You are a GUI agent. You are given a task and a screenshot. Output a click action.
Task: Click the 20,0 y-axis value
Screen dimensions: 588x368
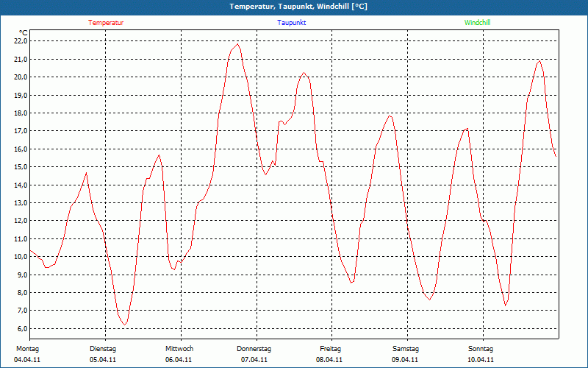pyautogui.click(x=21, y=77)
